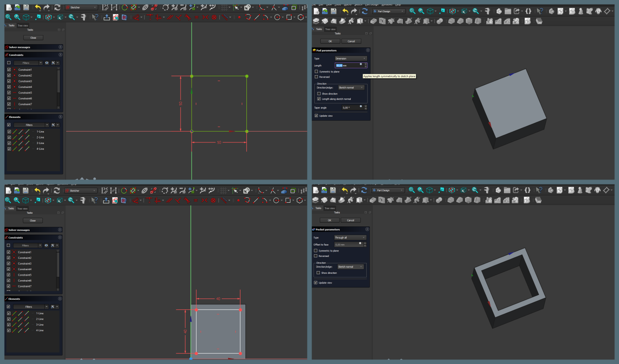Collapse the Pad parameters section

click(x=368, y=50)
